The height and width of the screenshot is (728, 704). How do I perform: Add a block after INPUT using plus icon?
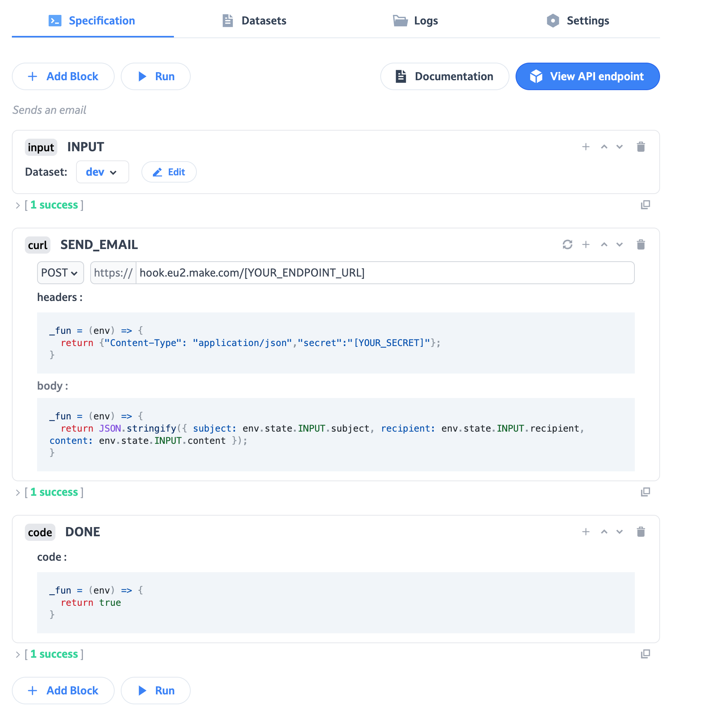[586, 147]
